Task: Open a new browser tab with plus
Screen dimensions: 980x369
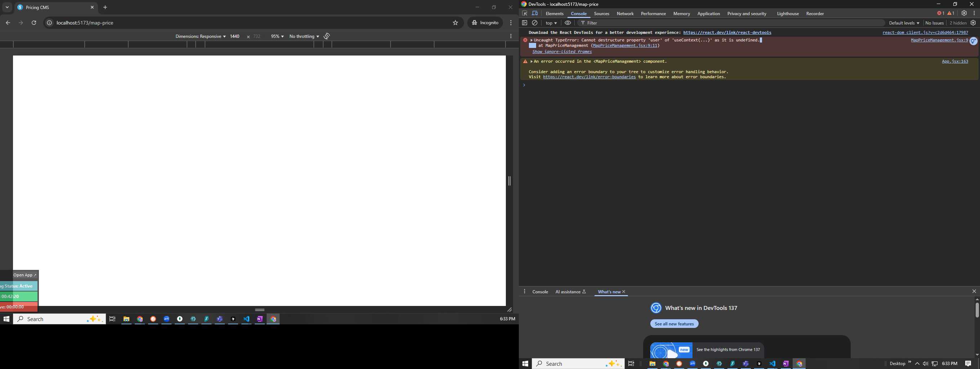Action: pos(105,7)
